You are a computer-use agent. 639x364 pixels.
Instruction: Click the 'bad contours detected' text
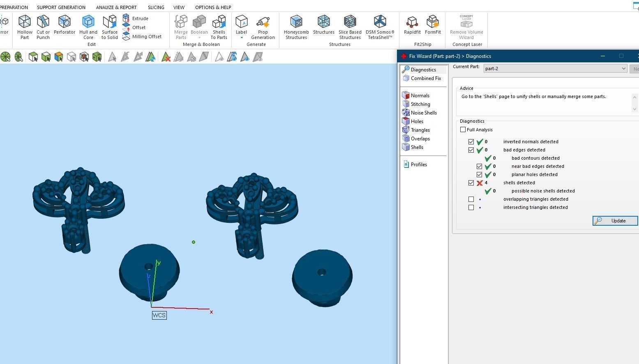pos(535,158)
